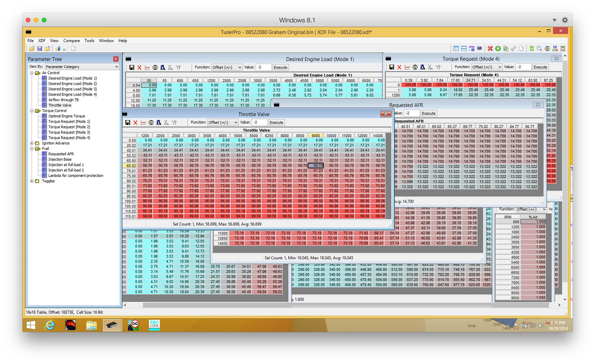Click the magnifying glass search icon
The width and height of the screenshot is (595, 364).
[539, 49]
